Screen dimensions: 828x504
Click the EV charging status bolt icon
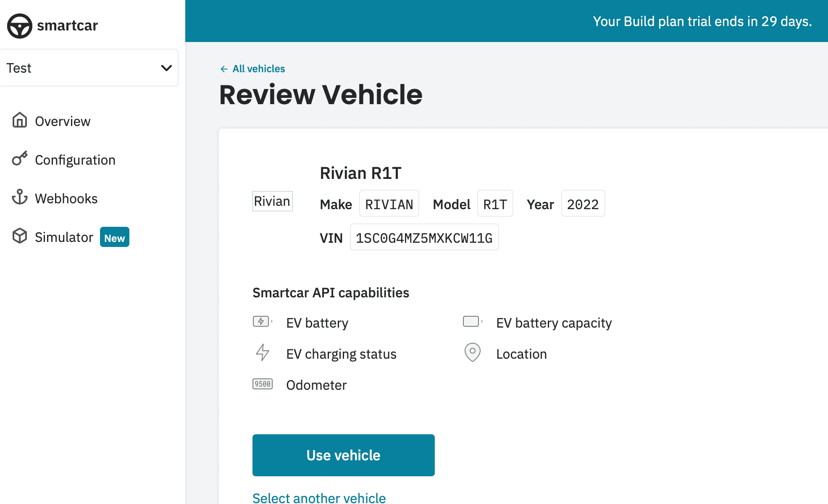click(263, 352)
